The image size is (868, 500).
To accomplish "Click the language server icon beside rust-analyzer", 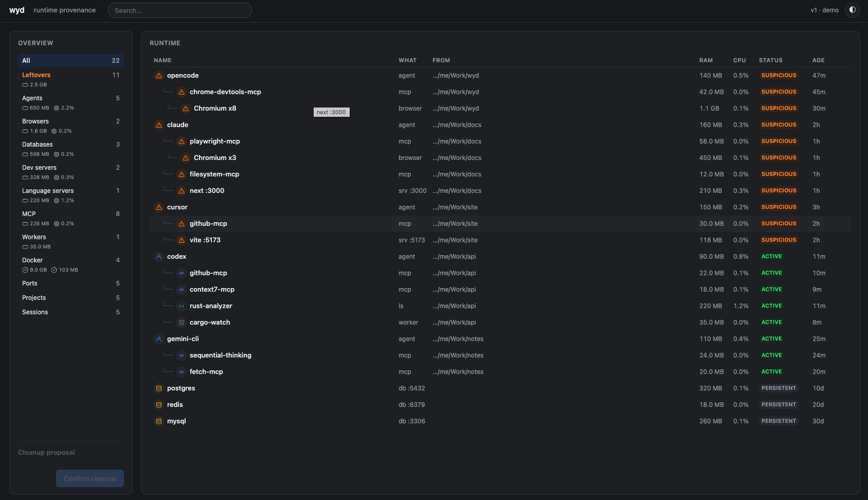I will 182,306.
